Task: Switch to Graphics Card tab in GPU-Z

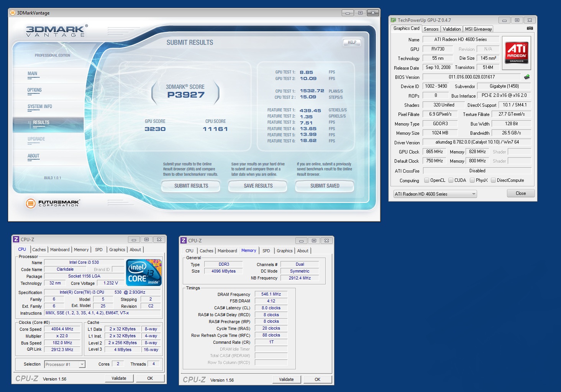Action: (x=406, y=28)
